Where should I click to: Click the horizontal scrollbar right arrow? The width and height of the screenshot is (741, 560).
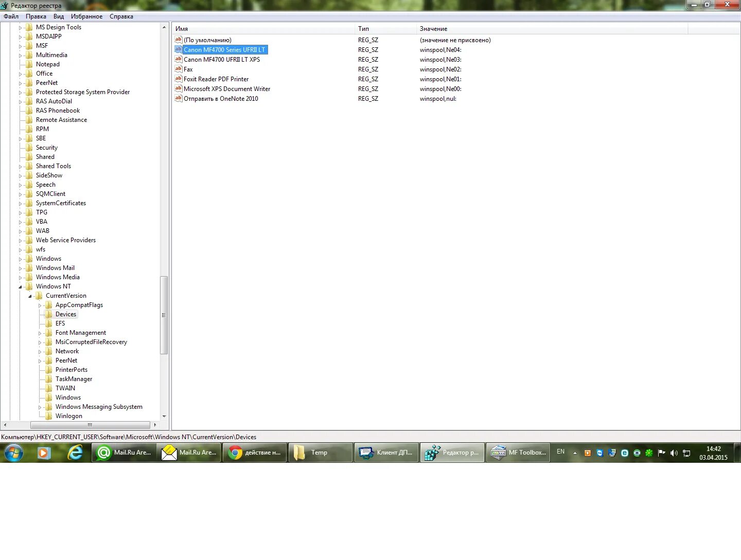[155, 425]
